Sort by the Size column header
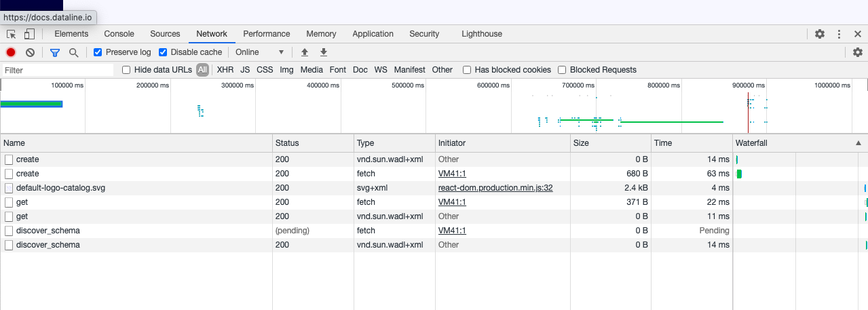Image resolution: width=868 pixels, height=310 pixels. (x=611, y=143)
